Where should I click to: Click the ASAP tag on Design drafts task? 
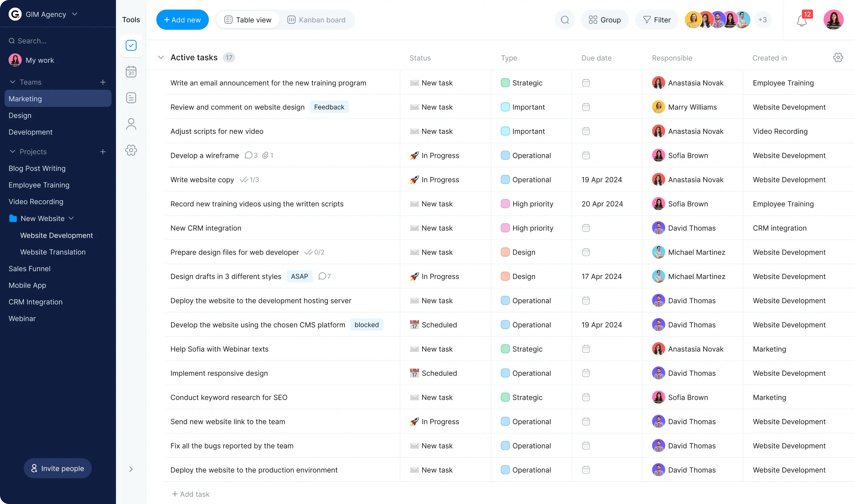click(299, 276)
